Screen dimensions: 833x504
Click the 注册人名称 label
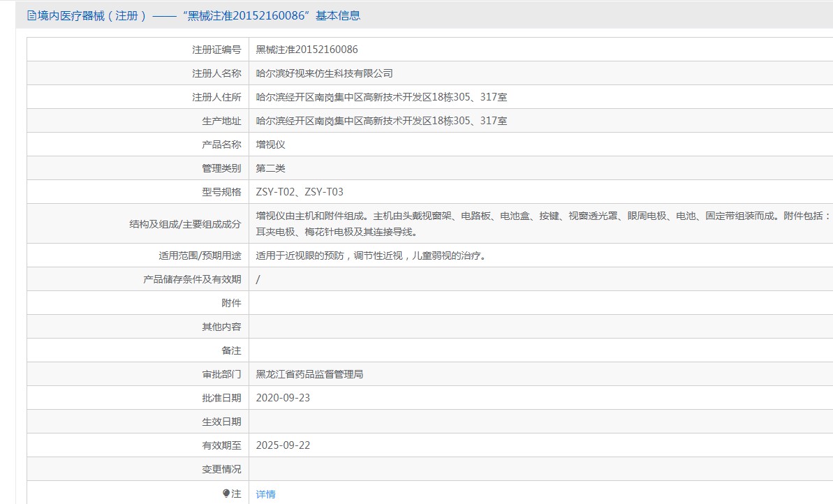click(x=216, y=73)
